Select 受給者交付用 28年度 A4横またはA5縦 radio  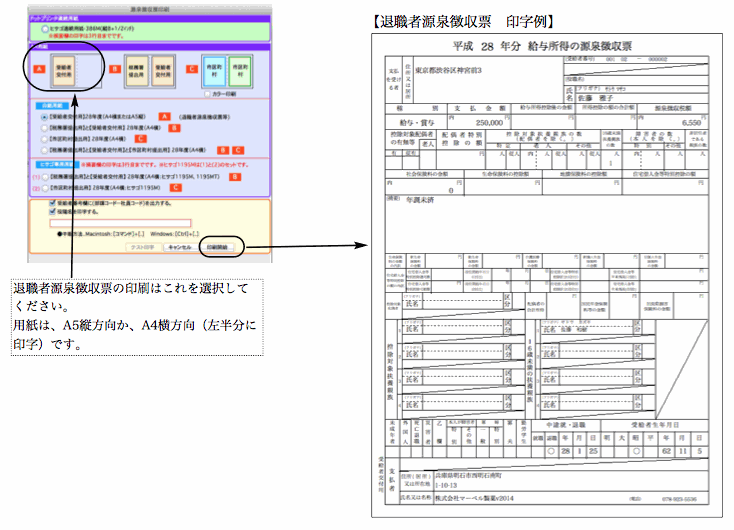pyautogui.click(x=44, y=118)
